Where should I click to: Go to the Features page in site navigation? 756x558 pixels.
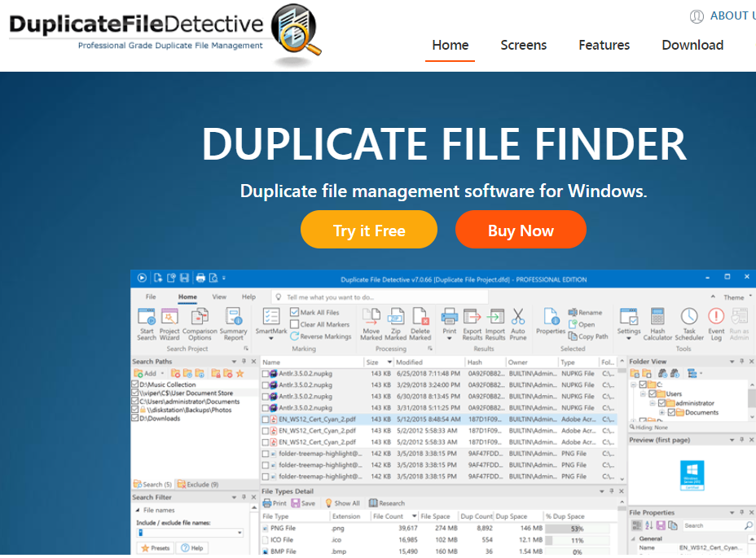point(604,45)
